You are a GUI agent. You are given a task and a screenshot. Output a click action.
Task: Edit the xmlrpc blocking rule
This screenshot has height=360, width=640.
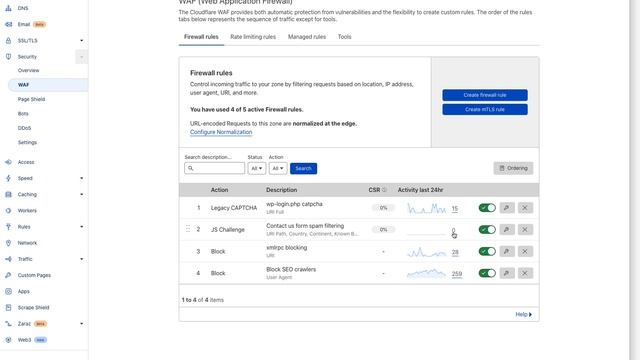click(507, 251)
